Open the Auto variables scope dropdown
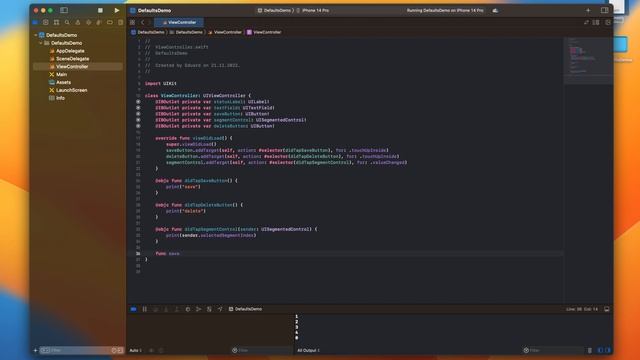This screenshot has width=640, height=360. click(136, 351)
